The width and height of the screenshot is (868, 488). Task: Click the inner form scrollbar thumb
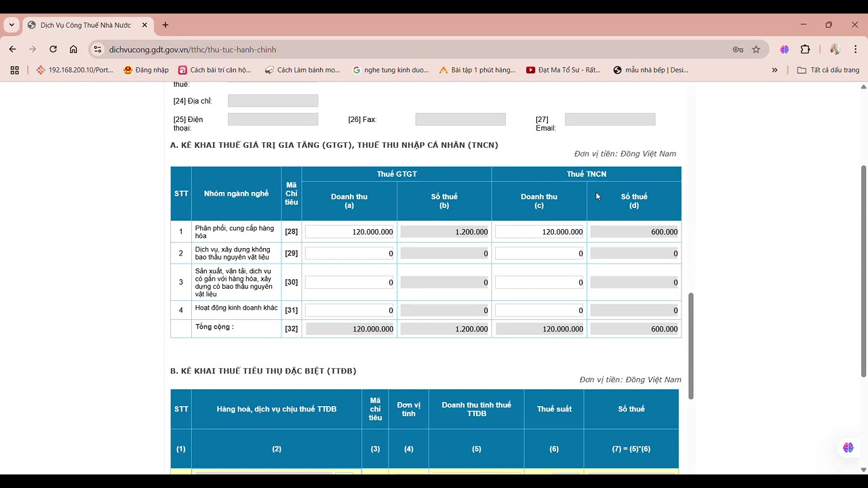tap(690, 346)
